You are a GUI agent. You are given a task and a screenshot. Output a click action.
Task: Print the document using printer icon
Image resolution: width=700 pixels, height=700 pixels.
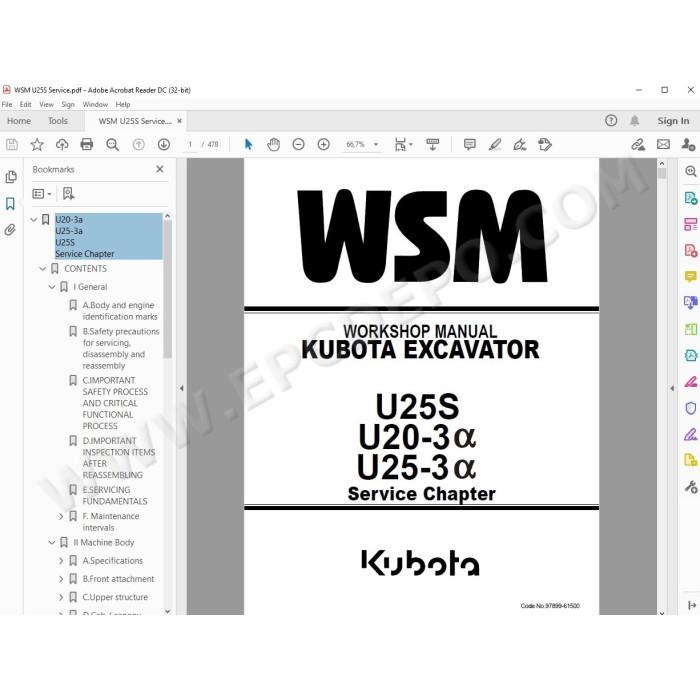point(87,145)
